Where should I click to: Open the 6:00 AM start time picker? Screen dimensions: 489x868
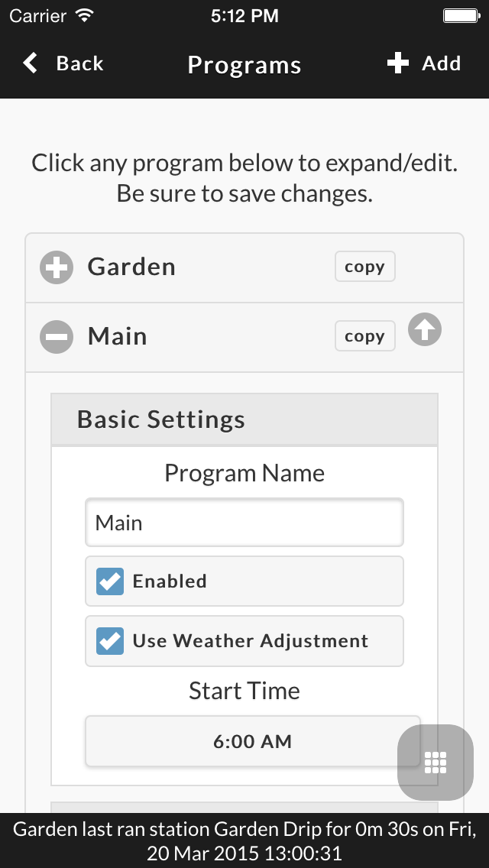(x=253, y=741)
